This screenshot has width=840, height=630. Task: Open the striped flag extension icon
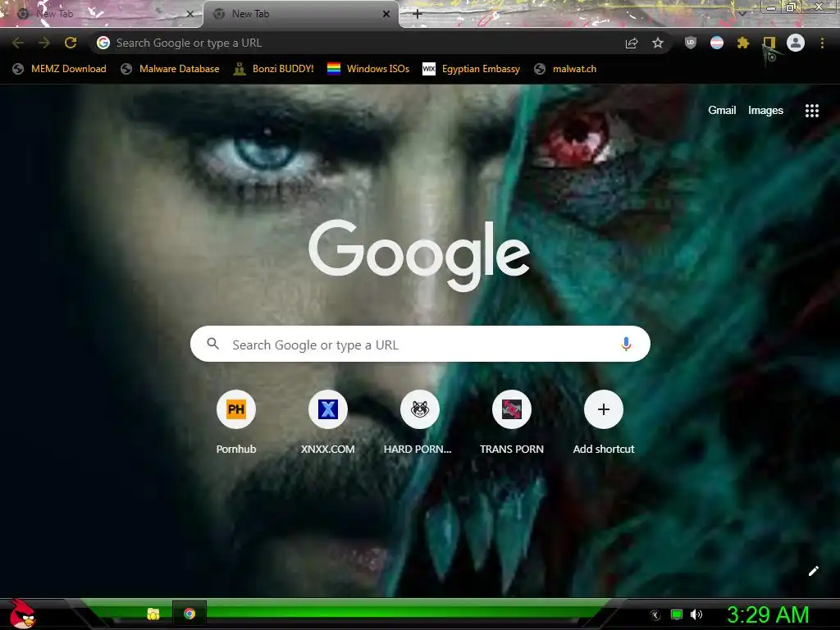point(717,43)
